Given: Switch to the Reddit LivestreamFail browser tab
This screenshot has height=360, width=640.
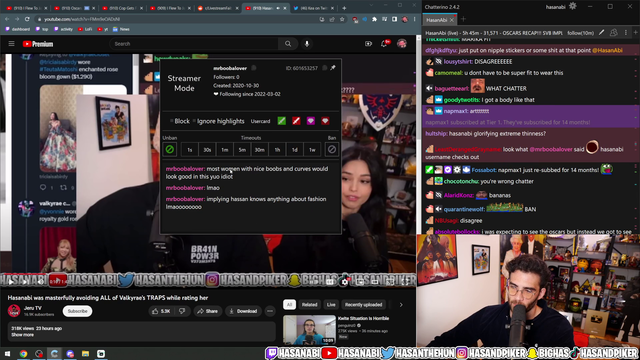Looking at the screenshot, I should [218, 8].
